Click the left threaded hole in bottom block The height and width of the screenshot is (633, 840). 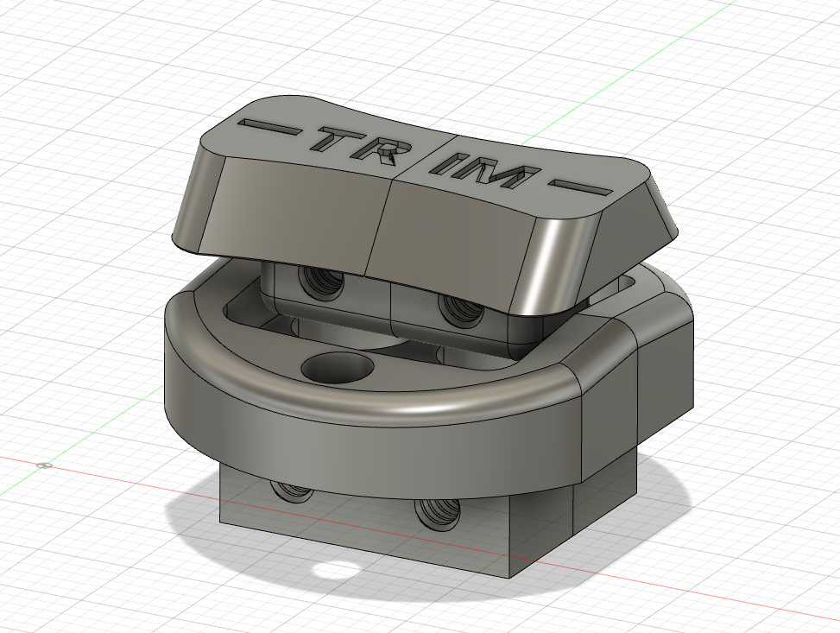pos(292,491)
